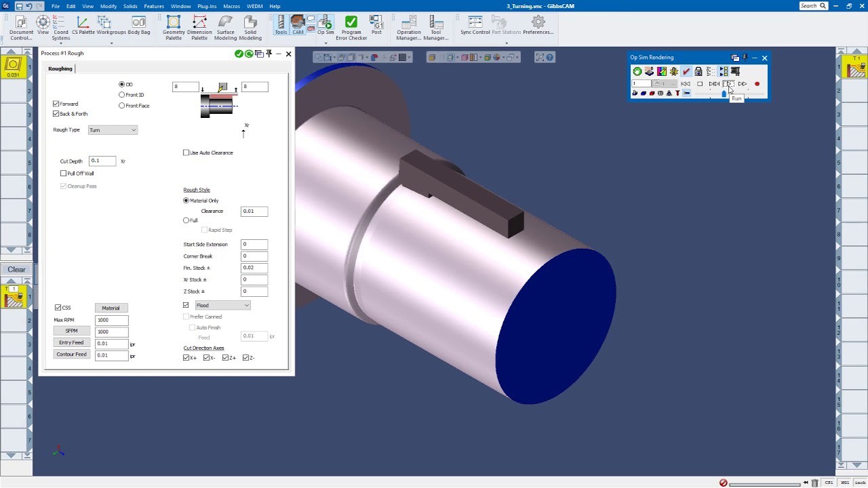Image resolution: width=868 pixels, height=488 pixels.
Task: Open the Solids menu
Action: coord(130,6)
